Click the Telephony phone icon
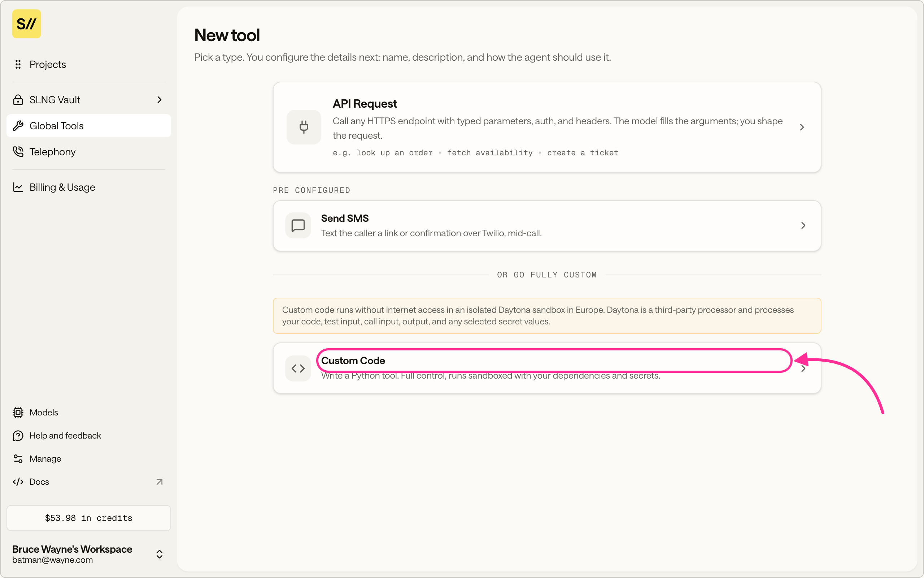The height and width of the screenshot is (578, 924). coord(18,152)
